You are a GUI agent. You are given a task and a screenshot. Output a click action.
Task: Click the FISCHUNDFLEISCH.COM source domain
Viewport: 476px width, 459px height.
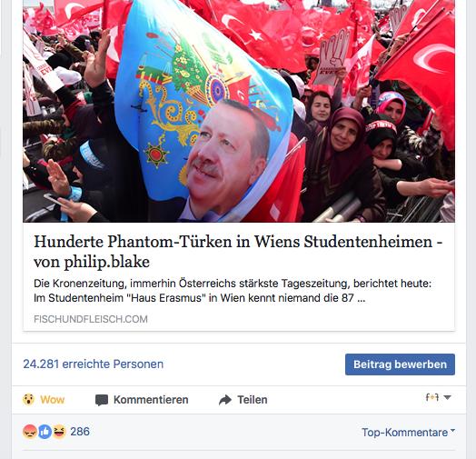tap(91, 319)
